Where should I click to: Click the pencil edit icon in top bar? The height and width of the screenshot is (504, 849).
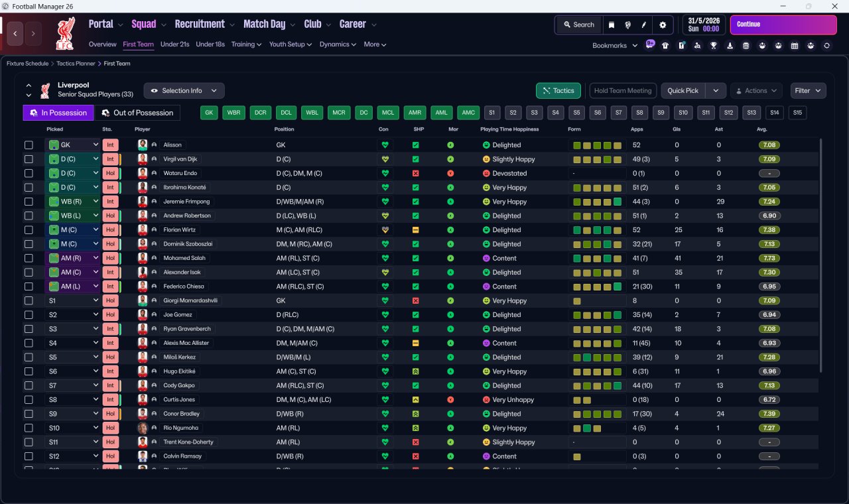tap(643, 25)
